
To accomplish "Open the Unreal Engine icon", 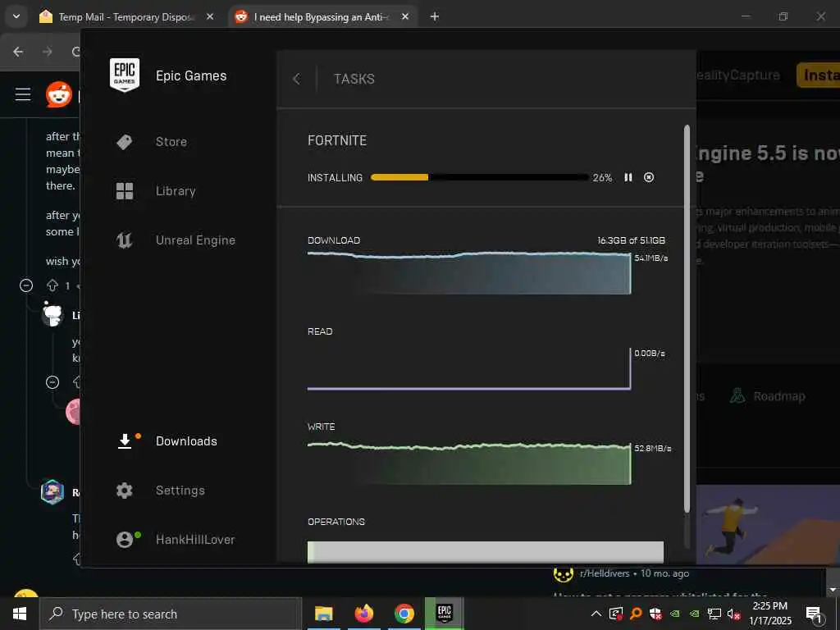I will (125, 240).
